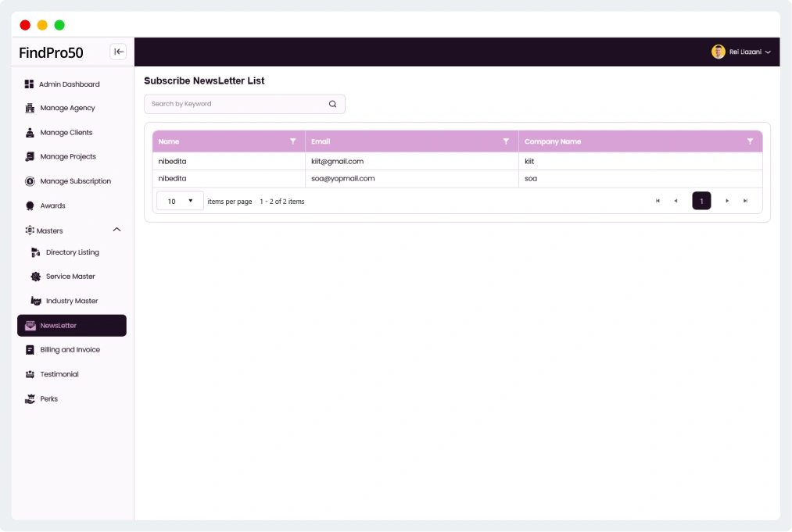Click page 1 pagination button

click(701, 201)
